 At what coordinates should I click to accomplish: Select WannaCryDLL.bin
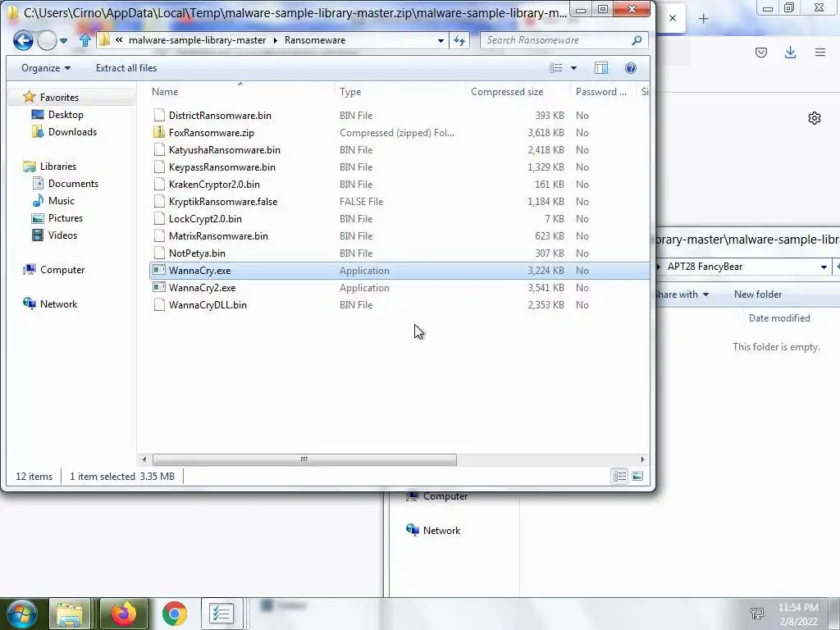coord(208,305)
